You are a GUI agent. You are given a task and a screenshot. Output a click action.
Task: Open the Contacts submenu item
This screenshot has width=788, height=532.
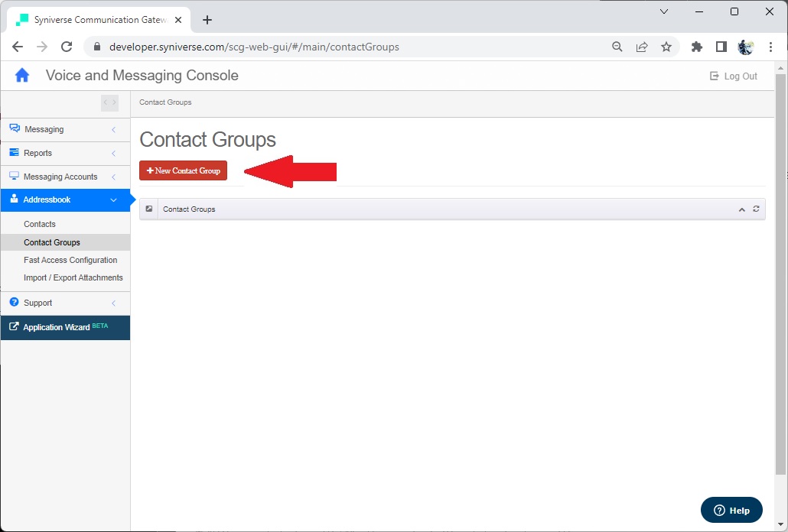coord(40,225)
